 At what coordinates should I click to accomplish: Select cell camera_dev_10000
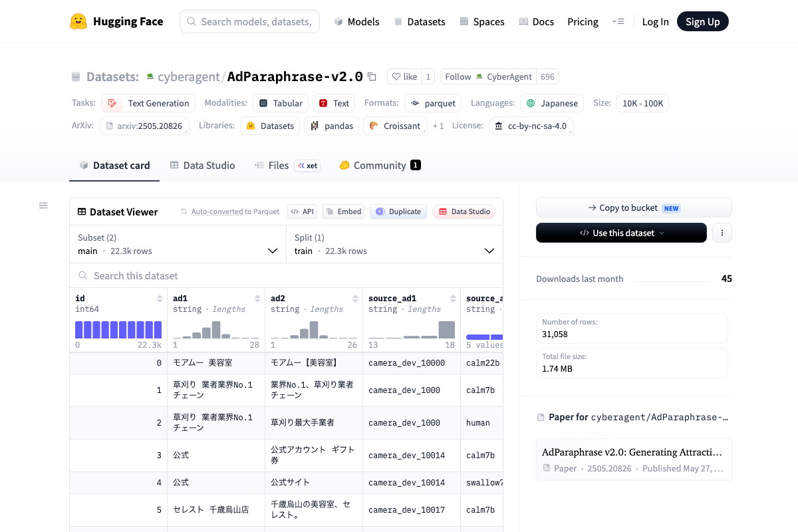pos(412,363)
